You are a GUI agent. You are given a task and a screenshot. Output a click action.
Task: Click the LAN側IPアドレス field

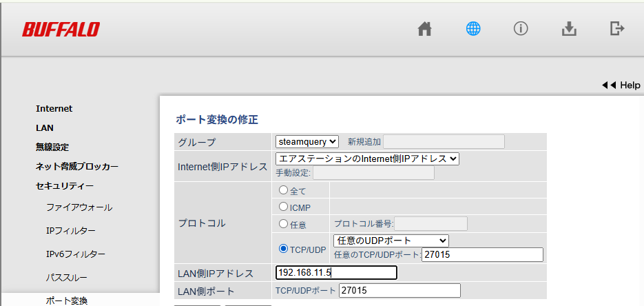click(x=336, y=273)
